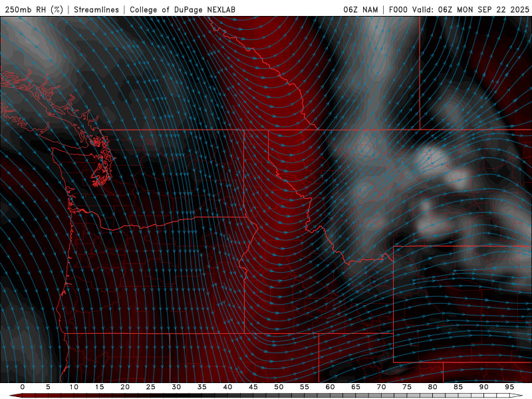Select the 20 tick label on the legend
The width and height of the screenshot is (532, 399).
coord(125,387)
